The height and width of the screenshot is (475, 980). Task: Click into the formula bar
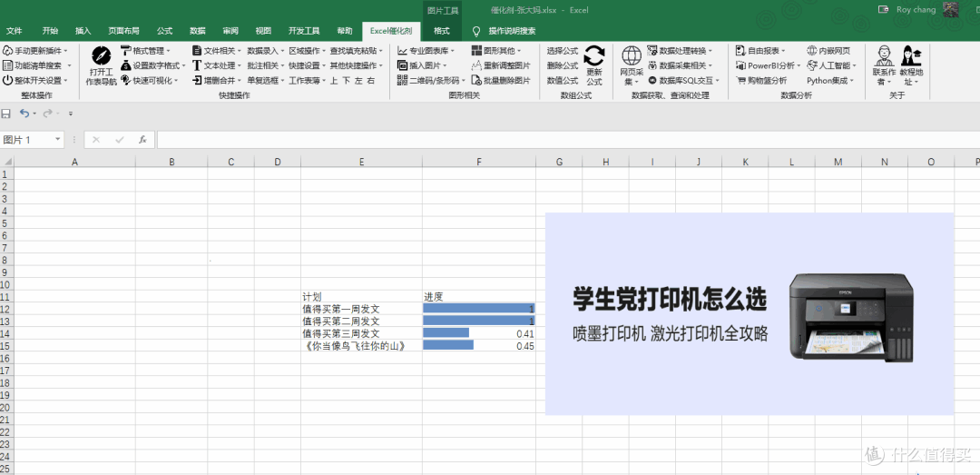(567, 140)
